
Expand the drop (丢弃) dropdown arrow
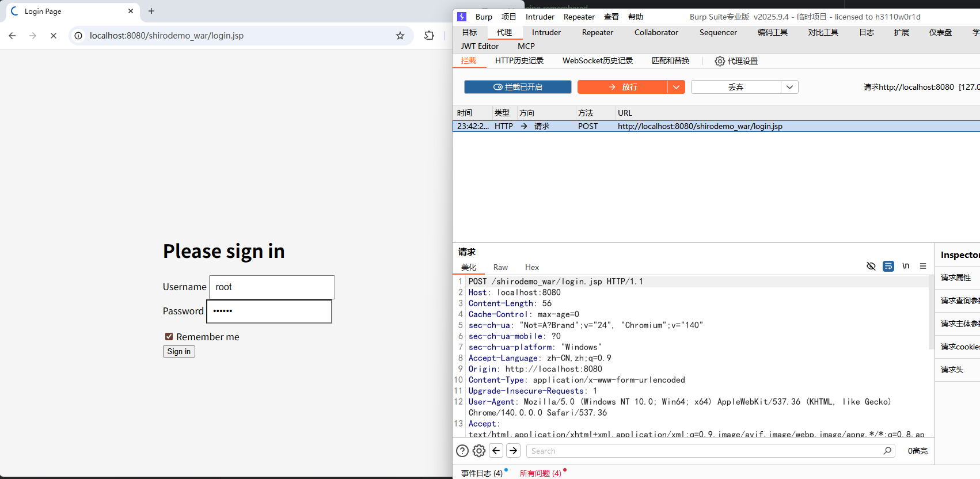[789, 87]
